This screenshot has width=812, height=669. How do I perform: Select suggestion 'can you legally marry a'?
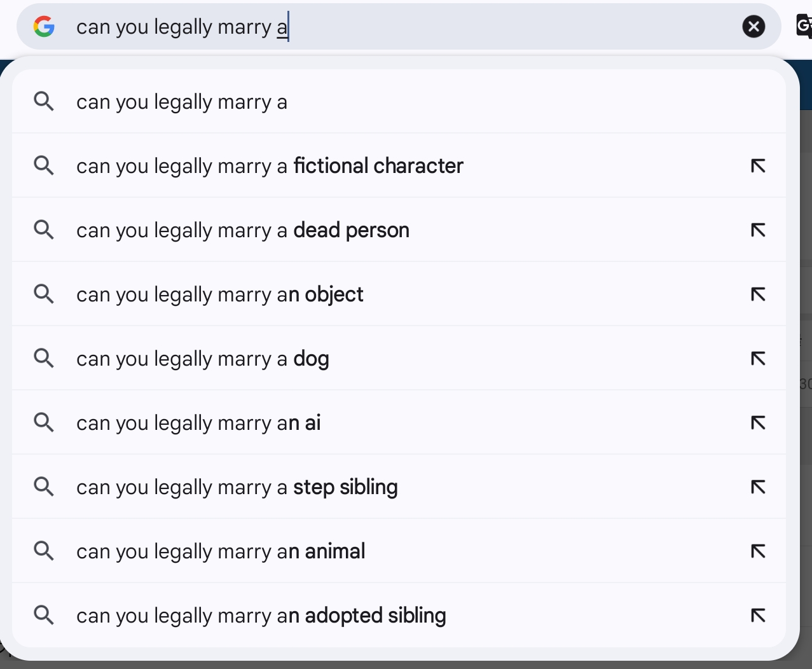pos(399,102)
